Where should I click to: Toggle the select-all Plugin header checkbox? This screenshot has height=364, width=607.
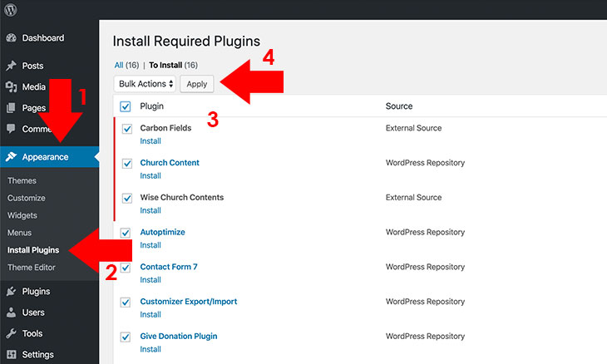pos(125,106)
